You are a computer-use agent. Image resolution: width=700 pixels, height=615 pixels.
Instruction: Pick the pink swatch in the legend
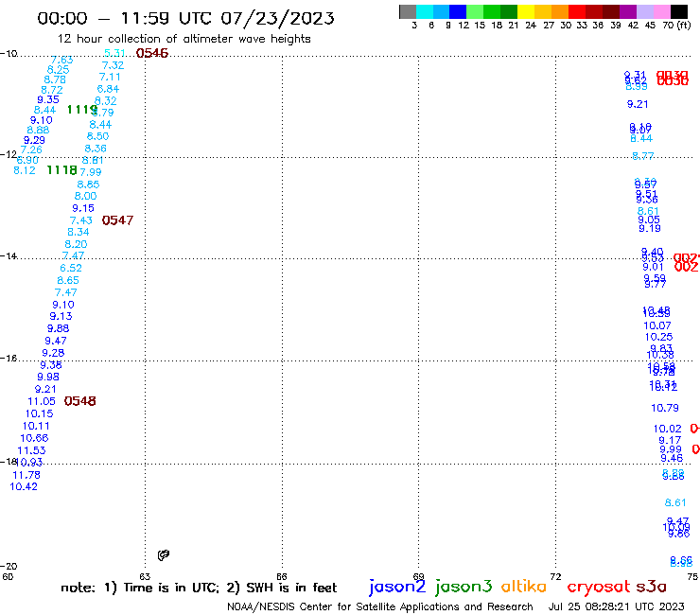661,11
